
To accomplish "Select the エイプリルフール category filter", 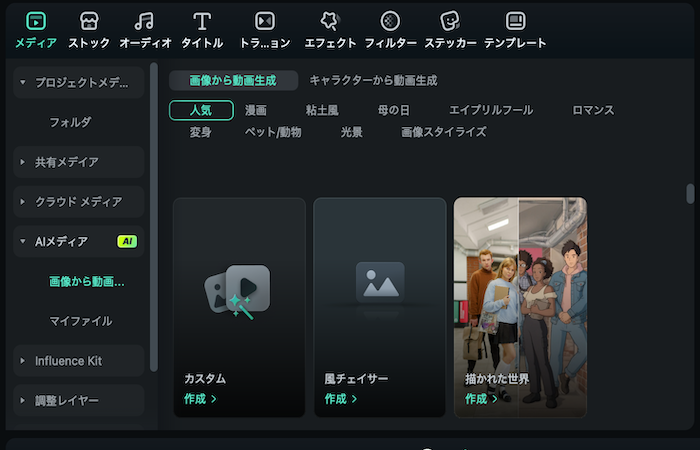I will coord(491,110).
